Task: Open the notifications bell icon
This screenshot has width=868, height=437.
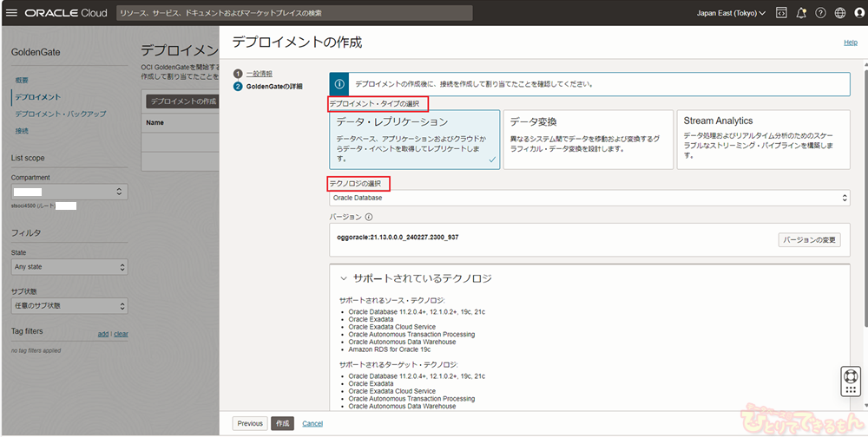Action: [801, 13]
